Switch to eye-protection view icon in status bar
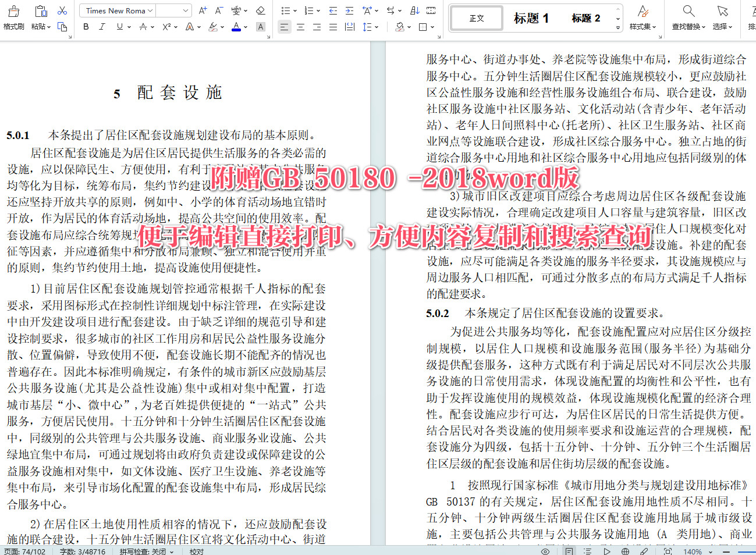 point(545,551)
